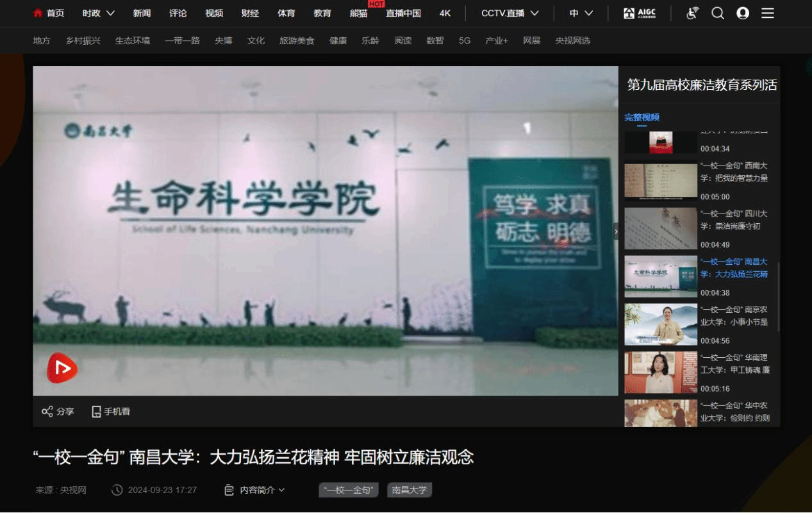812x513 pixels.
Task: Go to the 体育 menu item
Action: (x=286, y=13)
